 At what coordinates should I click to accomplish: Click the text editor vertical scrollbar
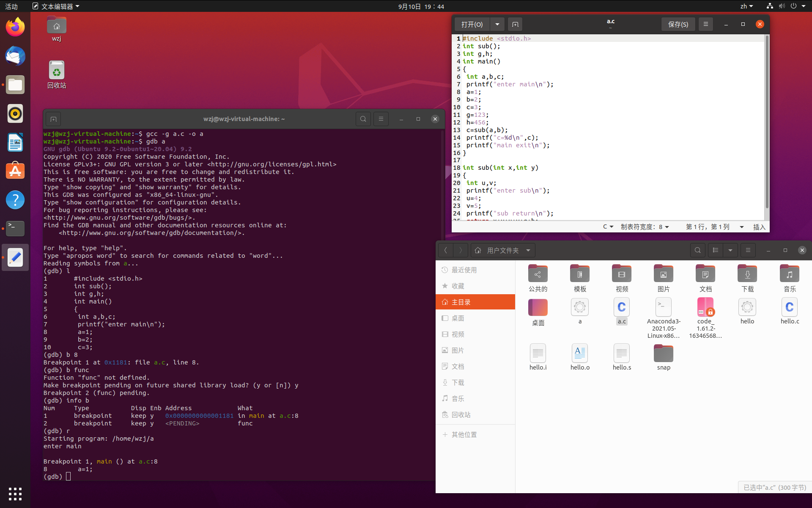coord(767,123)
